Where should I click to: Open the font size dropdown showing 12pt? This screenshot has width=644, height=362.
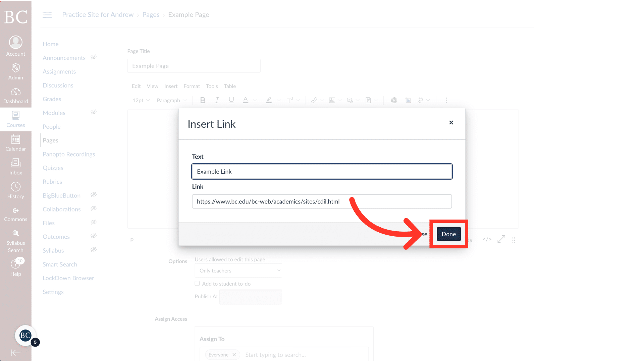tap(141, 100)
